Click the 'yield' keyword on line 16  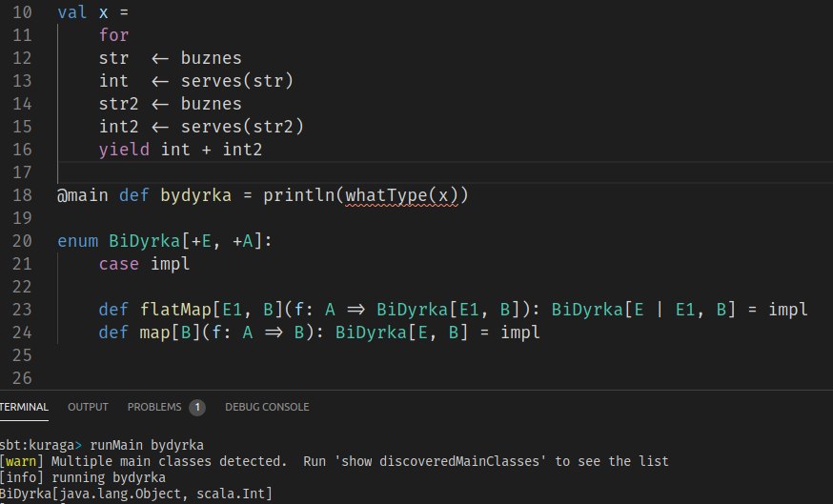(x=124, y=150)
